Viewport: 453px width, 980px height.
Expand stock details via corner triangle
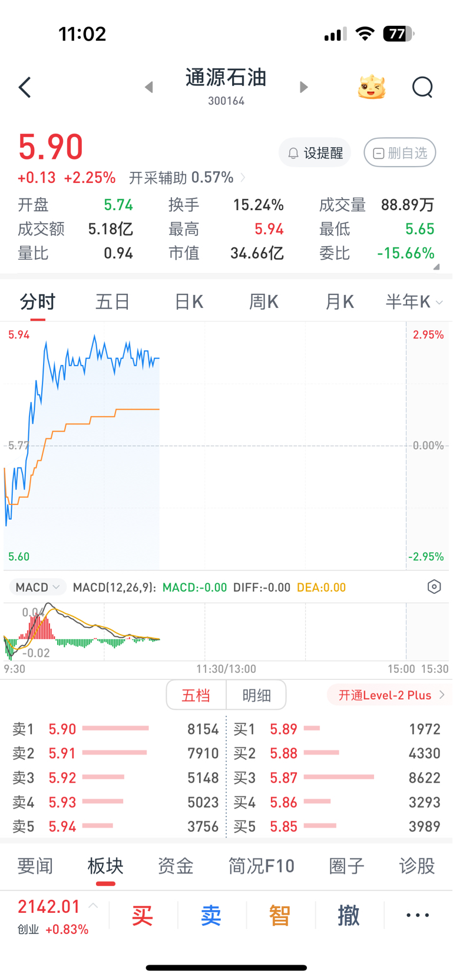437,267
